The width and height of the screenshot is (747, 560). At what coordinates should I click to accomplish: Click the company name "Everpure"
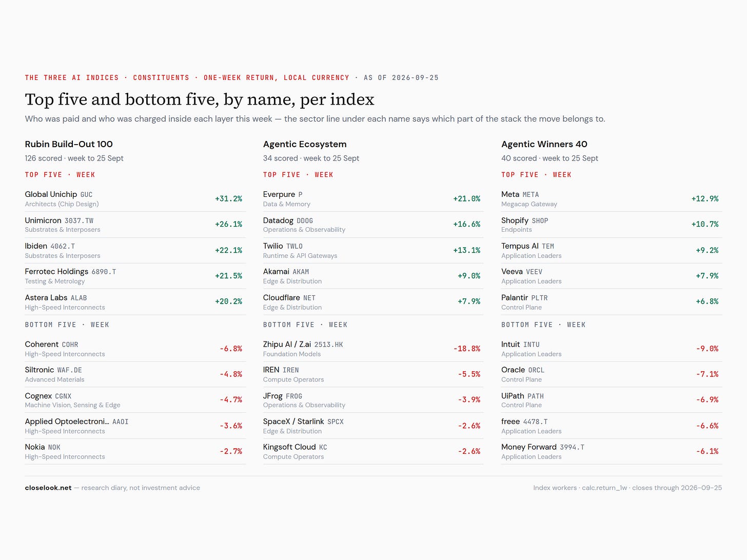(x=279, y=194)
